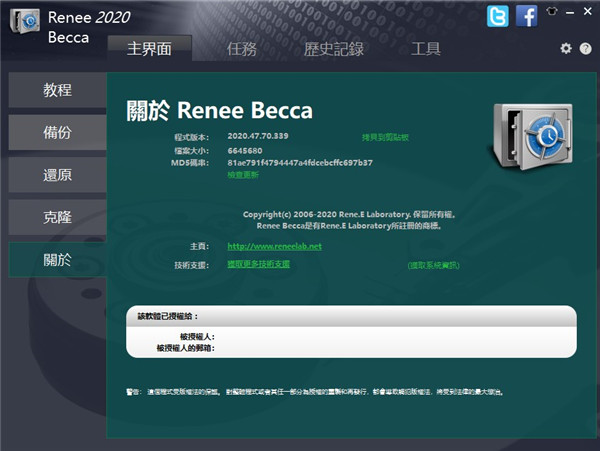Image resolution: width=600 pixels, height=451 pixels.
Task: Click the Renee Becca safe logo in title bar
Action: (25, 21)
